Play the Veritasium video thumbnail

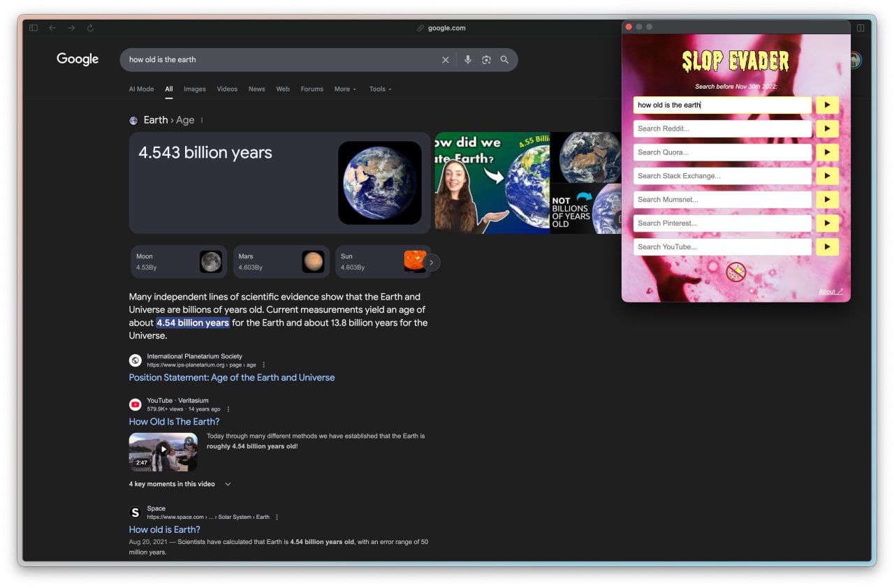click(x=163, y=451)
